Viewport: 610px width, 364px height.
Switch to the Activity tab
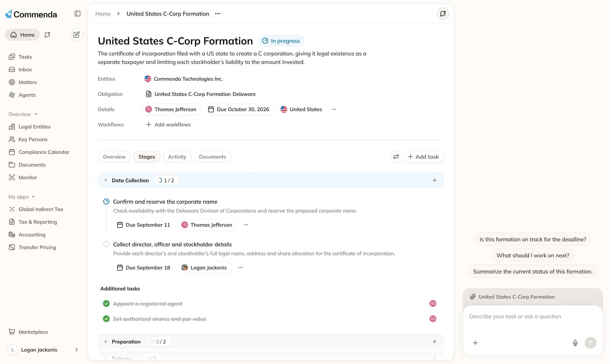pyautogui.click(x=177, y=157)
